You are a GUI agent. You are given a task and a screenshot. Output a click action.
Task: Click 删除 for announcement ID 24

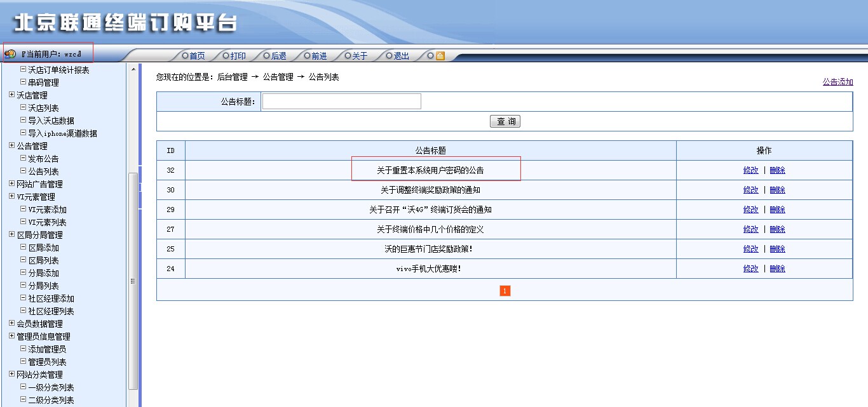click(777, 269)
